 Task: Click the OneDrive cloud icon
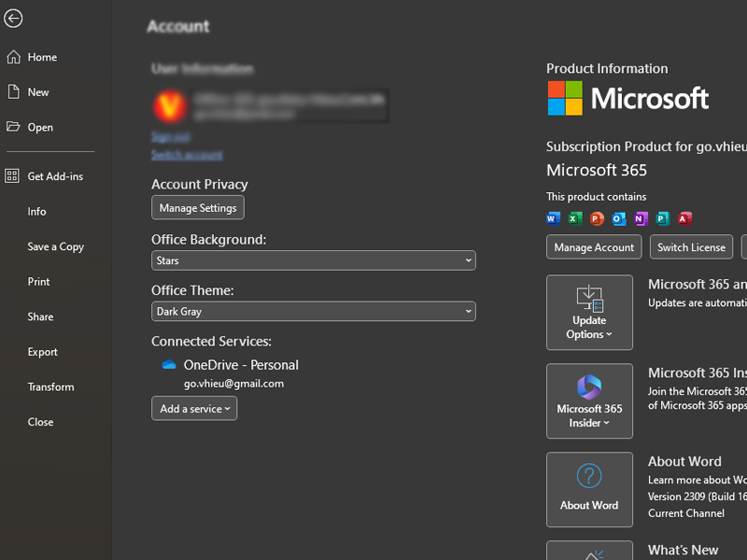(169, 365)
